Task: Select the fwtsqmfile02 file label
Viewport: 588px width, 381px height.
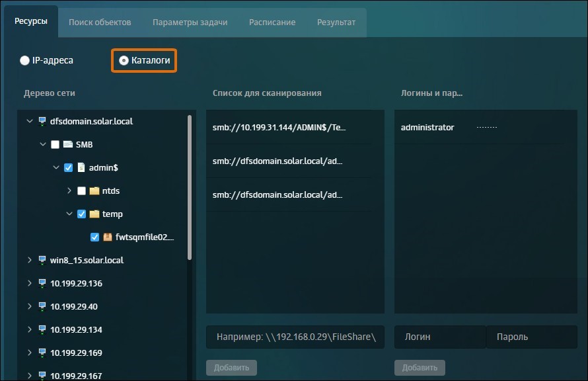Action: tap(145, 237)
